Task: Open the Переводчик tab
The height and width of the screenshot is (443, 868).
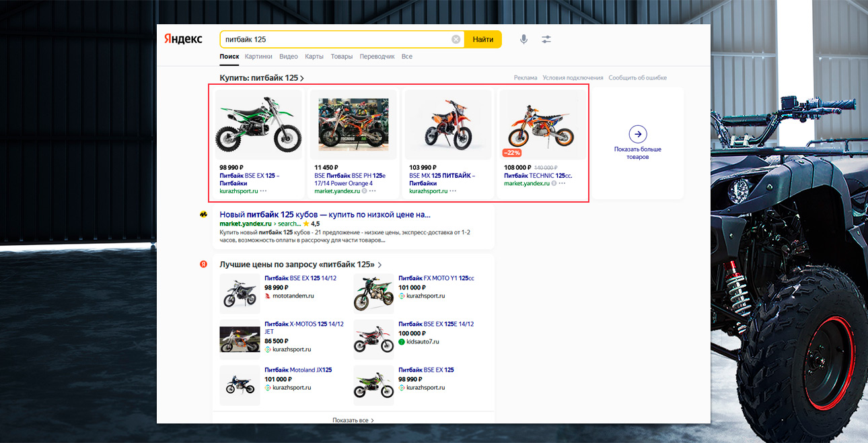Action: (377, 57)
